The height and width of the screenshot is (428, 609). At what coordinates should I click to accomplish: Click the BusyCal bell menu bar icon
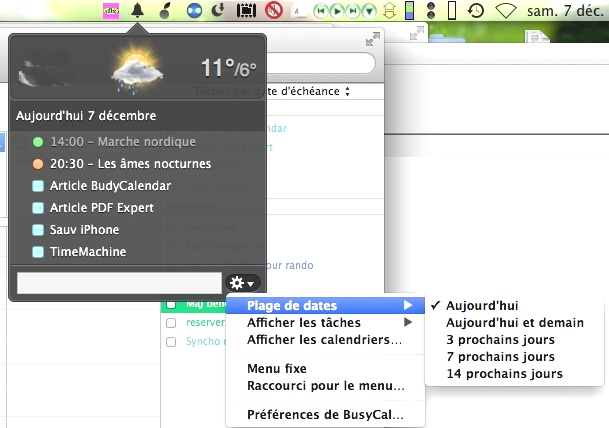coord(137,12)
